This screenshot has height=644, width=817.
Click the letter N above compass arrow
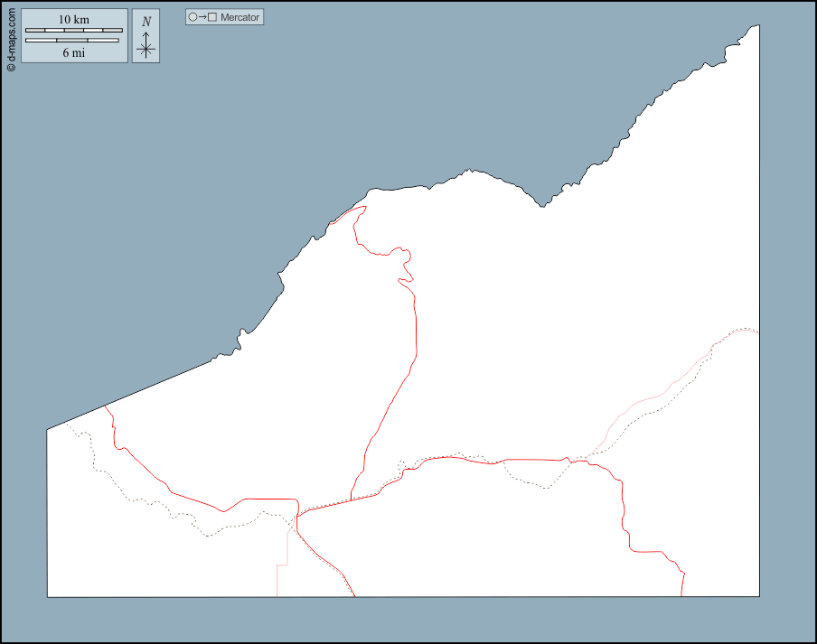coord(146,22)
